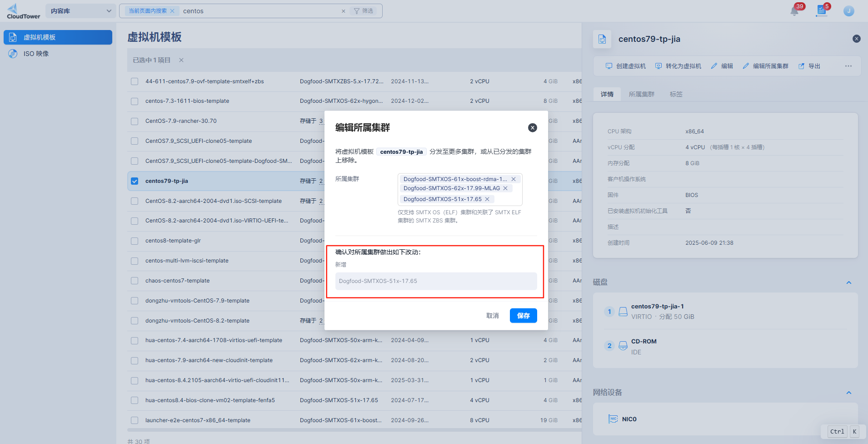Close the edit clusters dialog
Viewport: 868px width, 444px height.
(532, 128)
